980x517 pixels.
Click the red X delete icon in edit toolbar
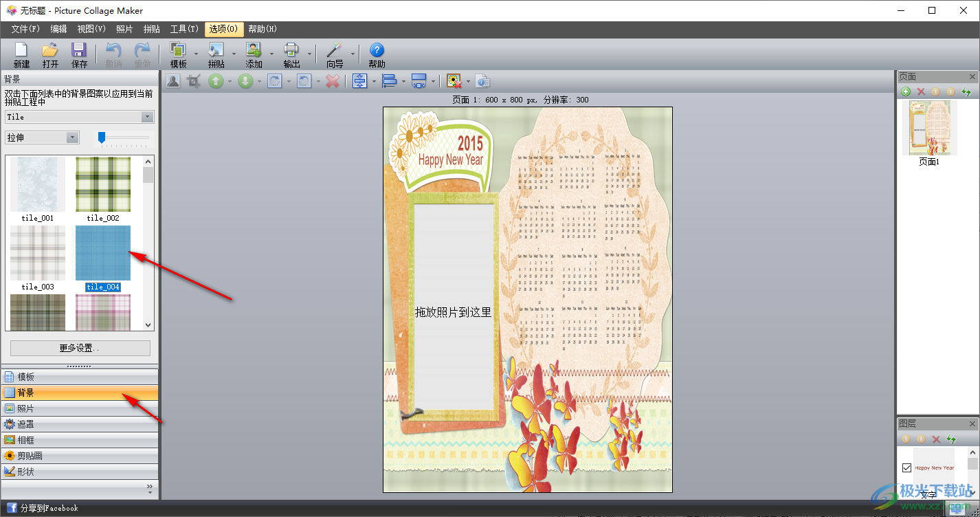[x=333, y=81]
